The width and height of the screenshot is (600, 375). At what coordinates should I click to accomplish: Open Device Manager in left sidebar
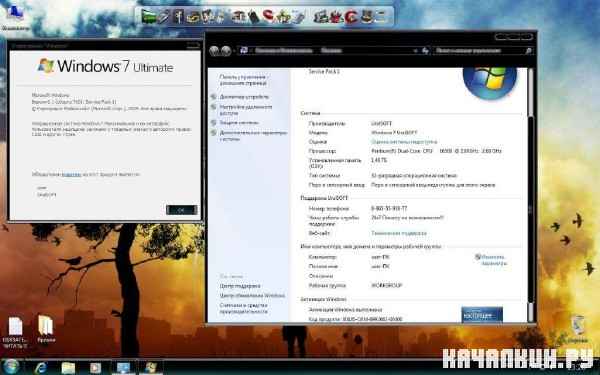pos(244,97)
